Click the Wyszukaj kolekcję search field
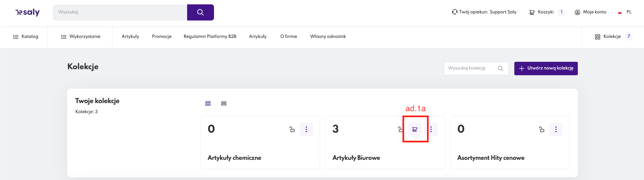Viewport: 644px width, 180px height. [470, 69]
